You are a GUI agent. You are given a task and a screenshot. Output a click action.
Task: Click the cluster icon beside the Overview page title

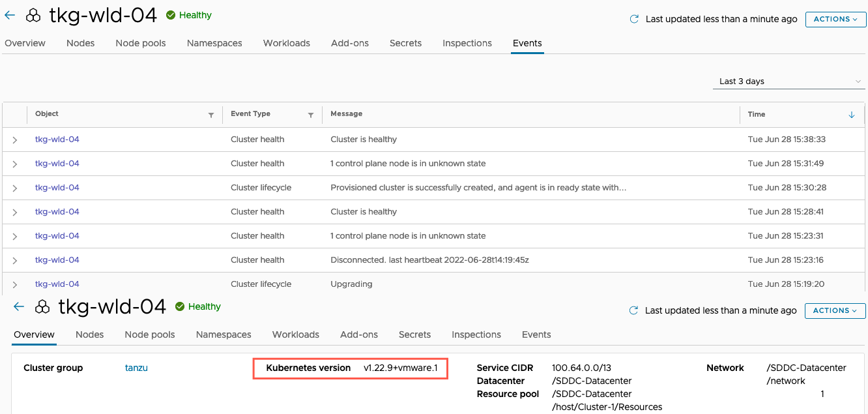[x=43, y=307]
